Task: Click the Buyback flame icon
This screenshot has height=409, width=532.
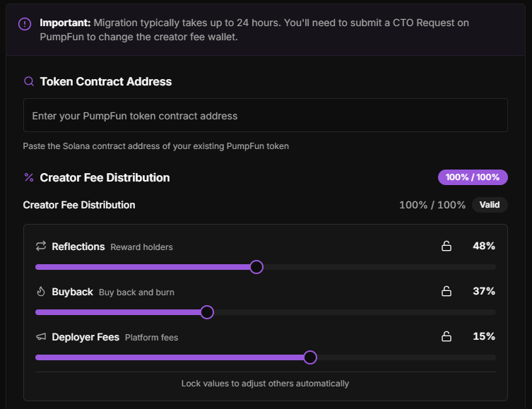Action: point(41,291)
